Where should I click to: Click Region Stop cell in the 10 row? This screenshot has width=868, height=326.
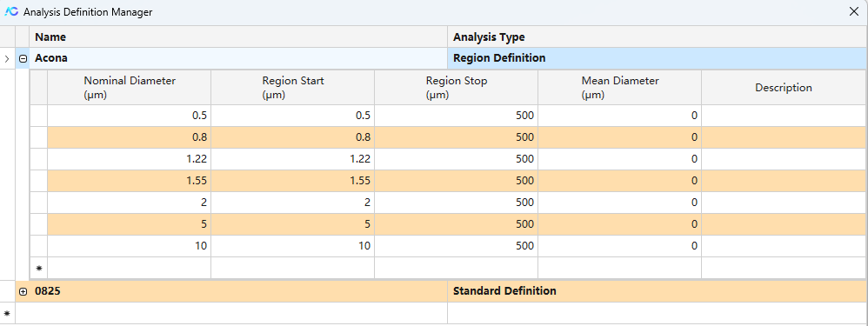click(456, 246)
